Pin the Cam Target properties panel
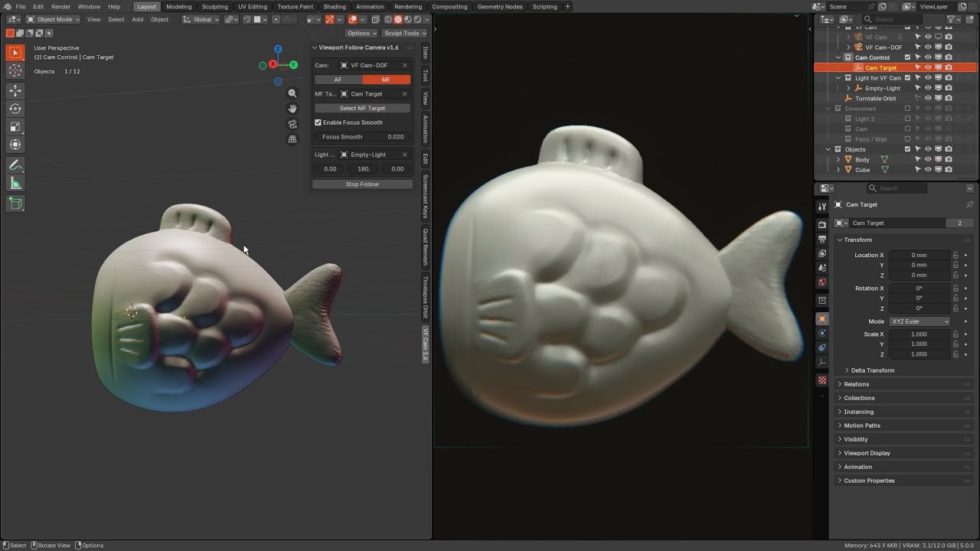This screenshot has height=551, width=980. tap(969, 205)
